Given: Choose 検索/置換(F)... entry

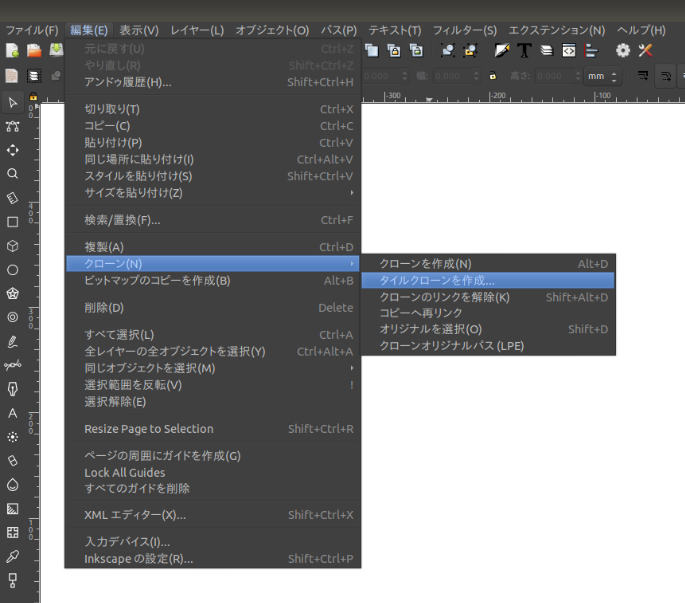Looking at the screenshot, I should click(x=214, y=220).
